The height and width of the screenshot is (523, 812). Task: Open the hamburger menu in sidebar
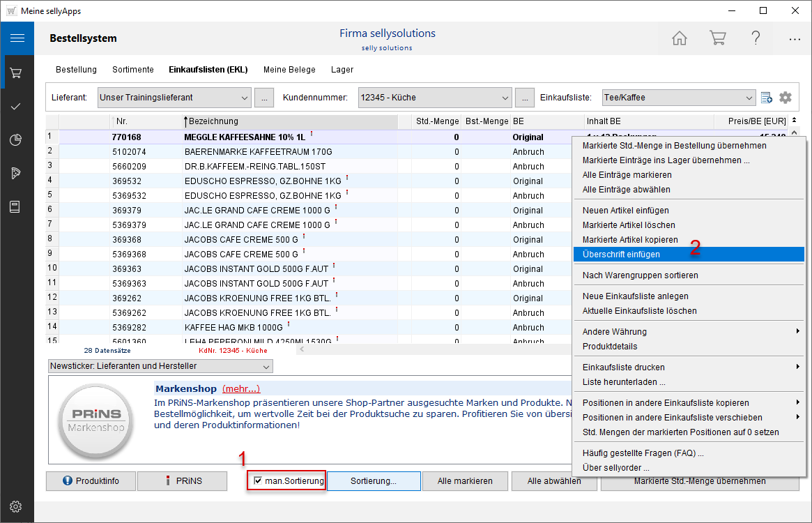(x=17, y=38)
